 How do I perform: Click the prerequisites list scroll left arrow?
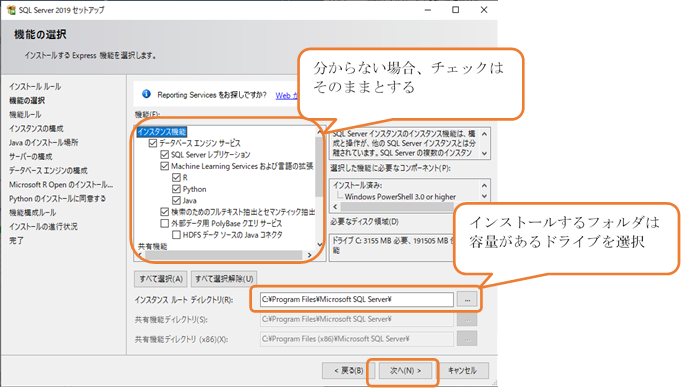point(335,207)
